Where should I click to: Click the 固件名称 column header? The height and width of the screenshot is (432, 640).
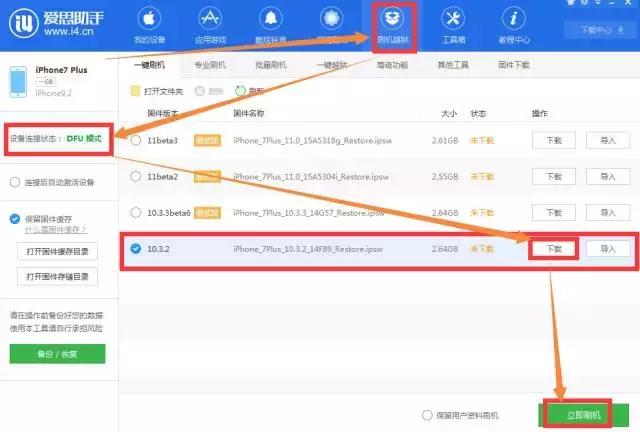point(249,113)
